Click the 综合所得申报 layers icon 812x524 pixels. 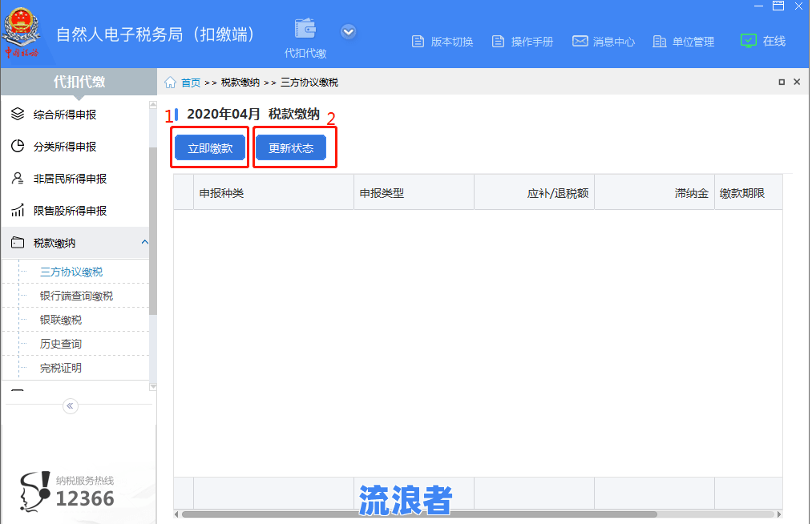18,114
